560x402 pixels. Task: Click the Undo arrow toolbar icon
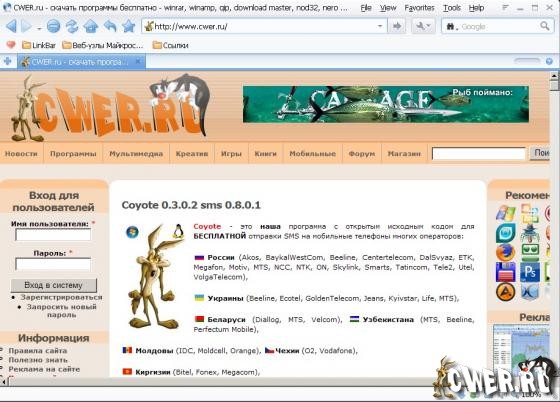coord(110,26)
